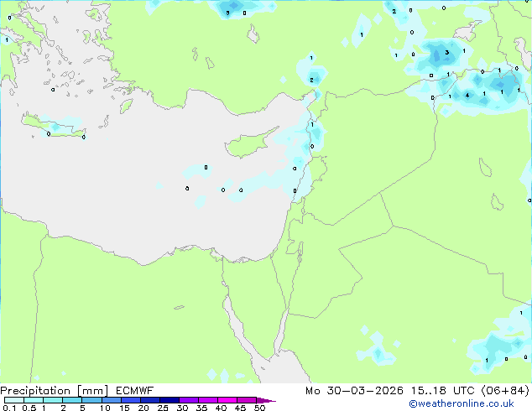Open the weatheronline.co.uk link

tap(462, 403)
